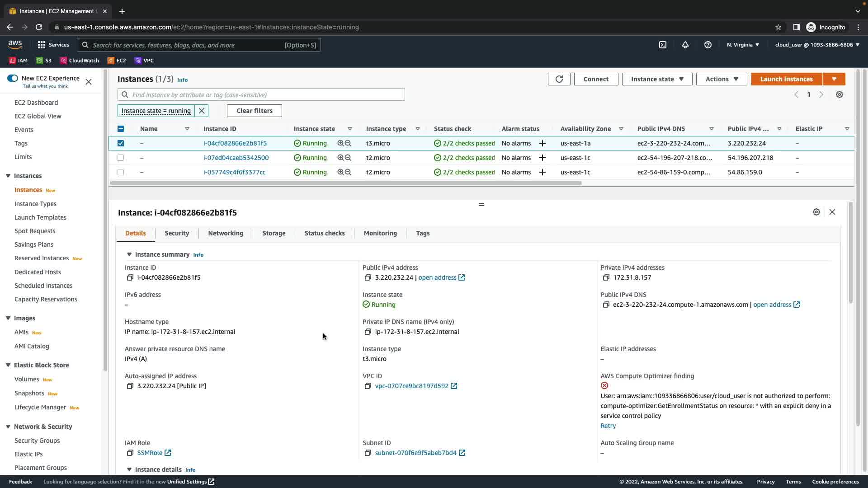This screenshot has height=488, width=868.
Task: Copy Instance ID i-04cf082866e2b81f5 to clipboard
Action: (130, 277)
